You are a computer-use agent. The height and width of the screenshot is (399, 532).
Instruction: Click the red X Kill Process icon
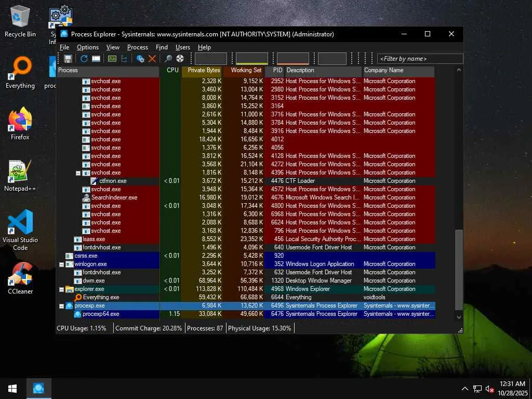152,59
